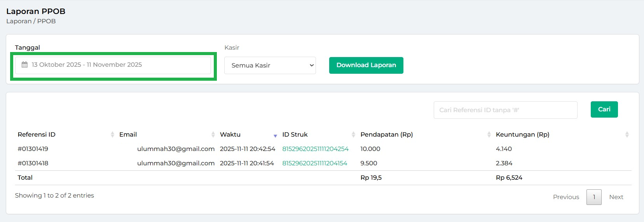Sort by Referensi ID column arrows
Image resolution: width=644 pixels, height=222 pixels.
click(x=112, y=135)
